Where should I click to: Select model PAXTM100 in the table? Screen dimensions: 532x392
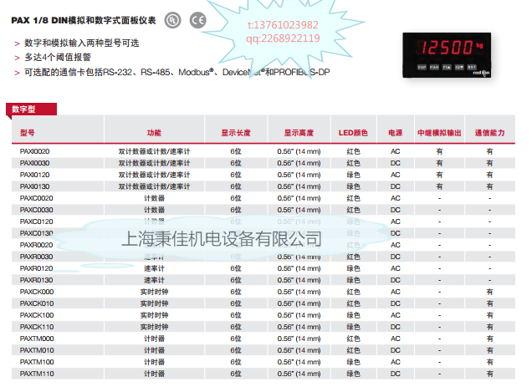pyautogui.click(x=37, y=362)
